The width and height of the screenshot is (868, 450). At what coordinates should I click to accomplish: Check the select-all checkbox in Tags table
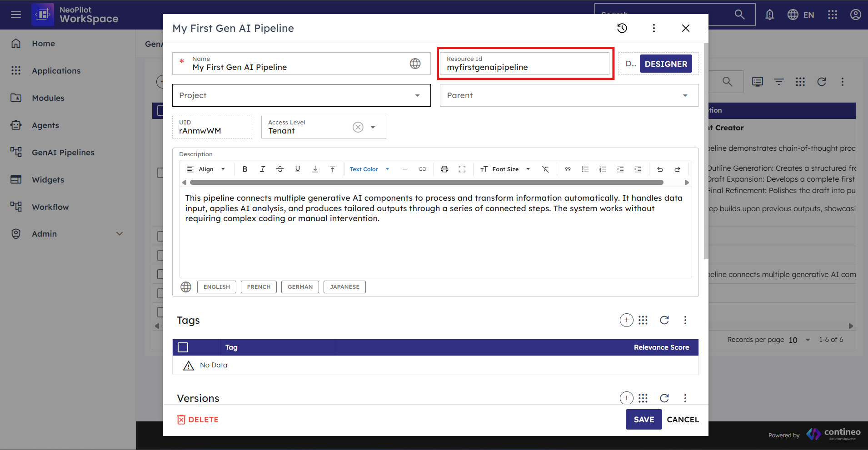(183, 347)
